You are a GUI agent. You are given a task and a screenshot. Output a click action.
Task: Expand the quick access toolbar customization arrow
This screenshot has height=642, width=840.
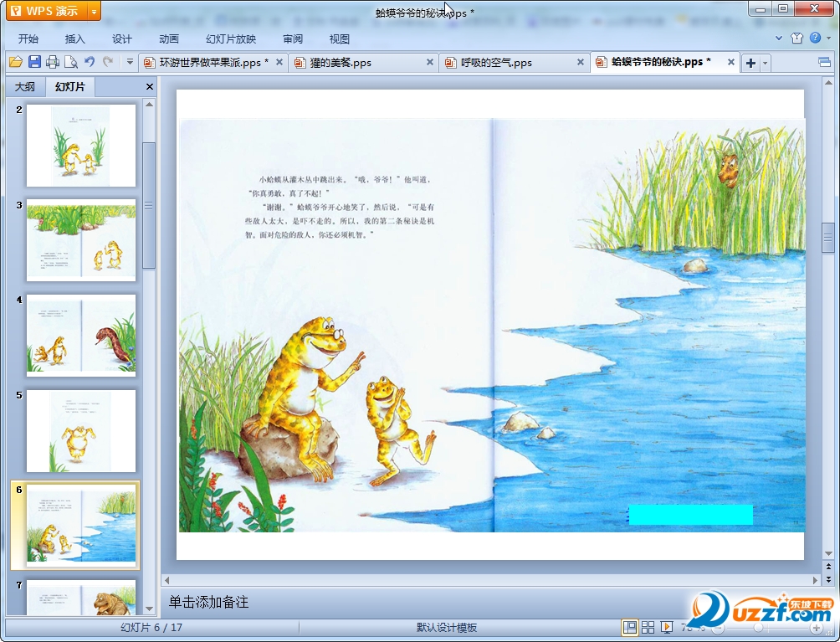coord(130,62)
